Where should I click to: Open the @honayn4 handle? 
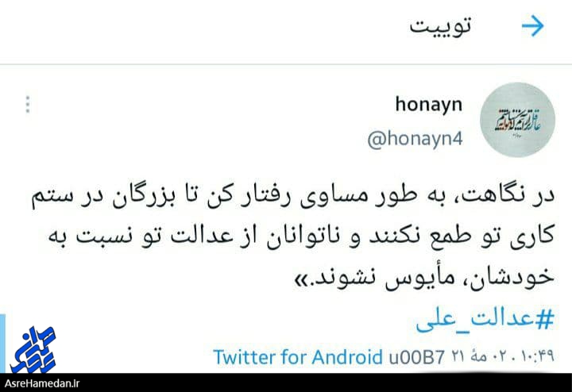(x=415, y=139)
